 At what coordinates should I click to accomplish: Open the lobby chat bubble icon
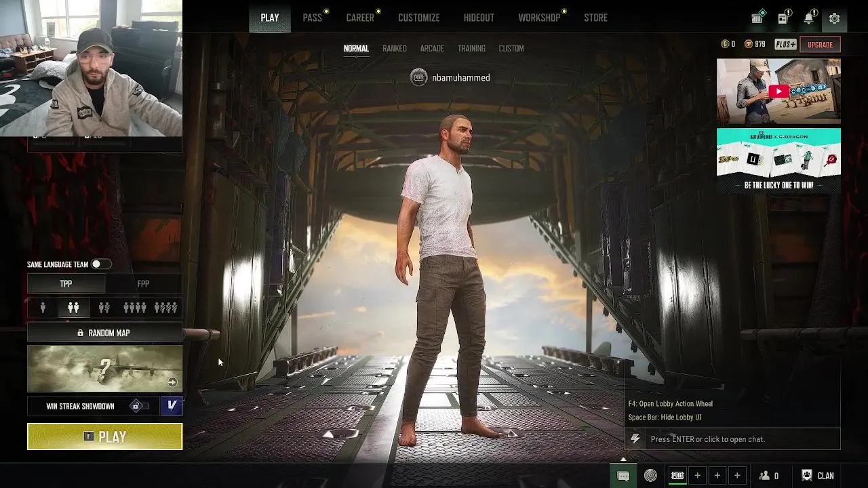623,476
